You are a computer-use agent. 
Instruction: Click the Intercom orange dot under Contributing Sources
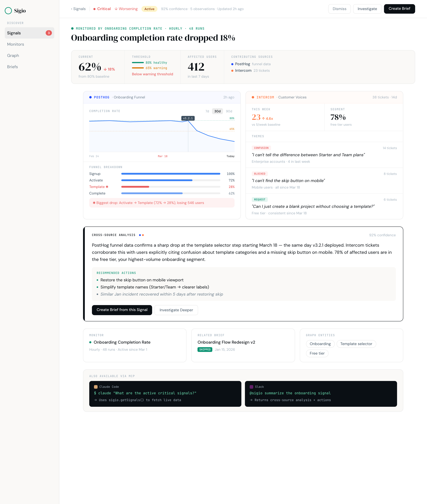232,70
